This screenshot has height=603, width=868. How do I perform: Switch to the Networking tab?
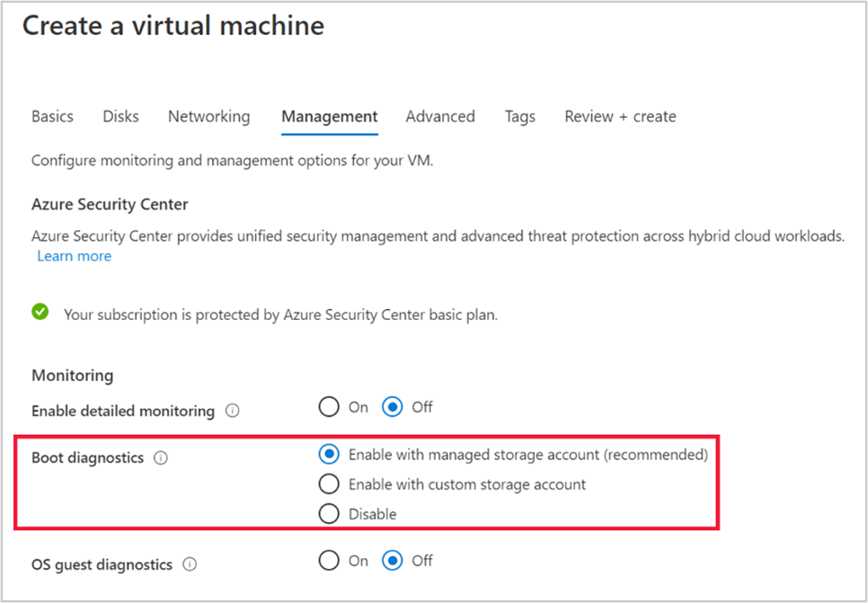[208, 116]
